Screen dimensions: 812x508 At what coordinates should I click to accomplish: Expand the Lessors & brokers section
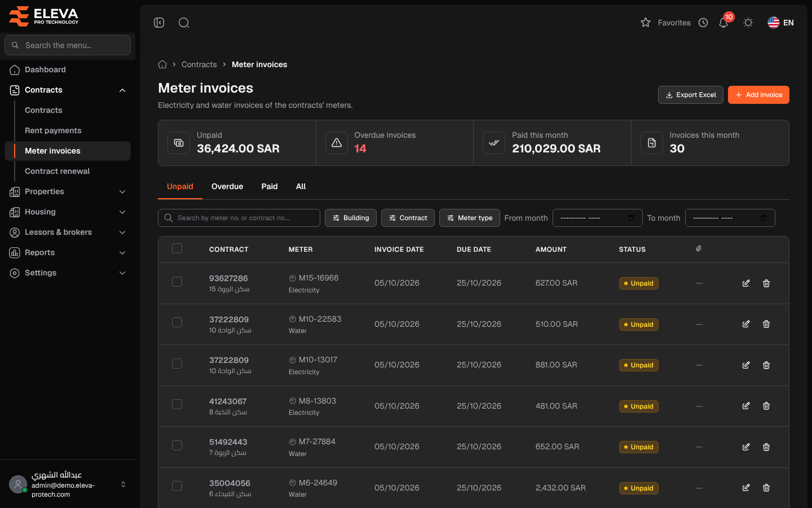point(68,232)
